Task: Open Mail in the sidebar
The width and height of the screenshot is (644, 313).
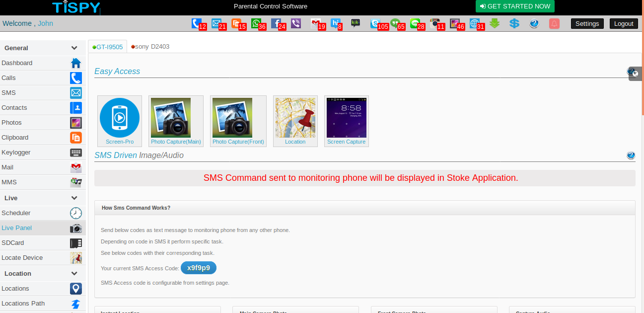Action: [x=43, y=167]
